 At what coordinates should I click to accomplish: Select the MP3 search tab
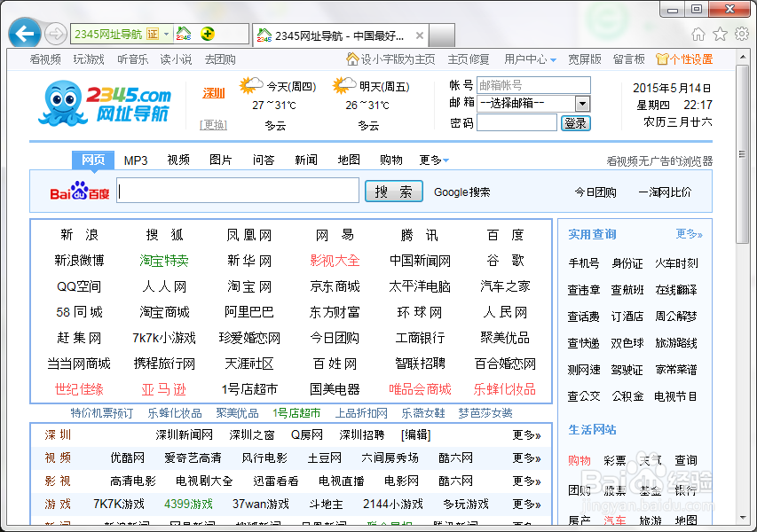point(136,160)
